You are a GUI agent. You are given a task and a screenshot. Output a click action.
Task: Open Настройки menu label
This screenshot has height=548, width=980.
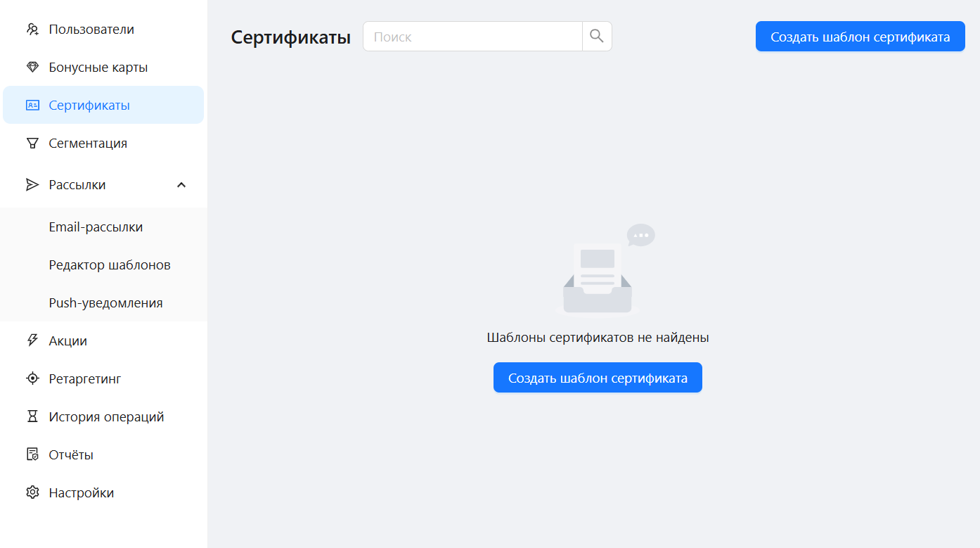pyautogui.click(x=82, y=493)
